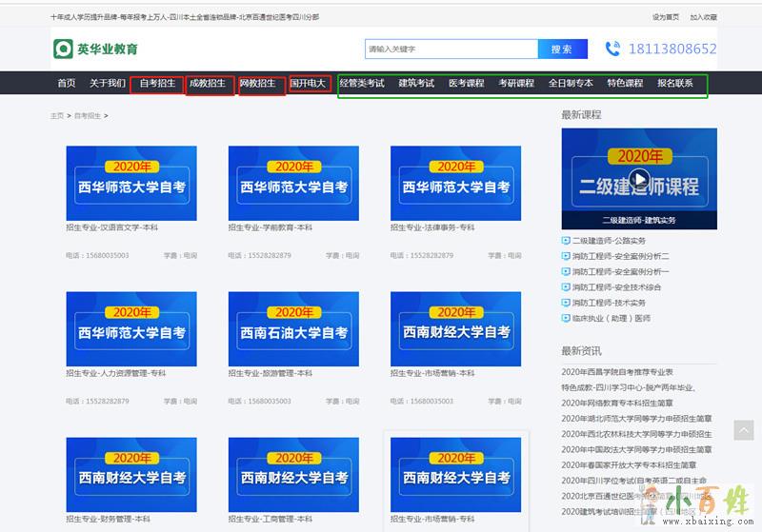Click the video icon beside 二级建造师-公路实务
The height and width of the screenshot is (532, 762).
(566, 241)
